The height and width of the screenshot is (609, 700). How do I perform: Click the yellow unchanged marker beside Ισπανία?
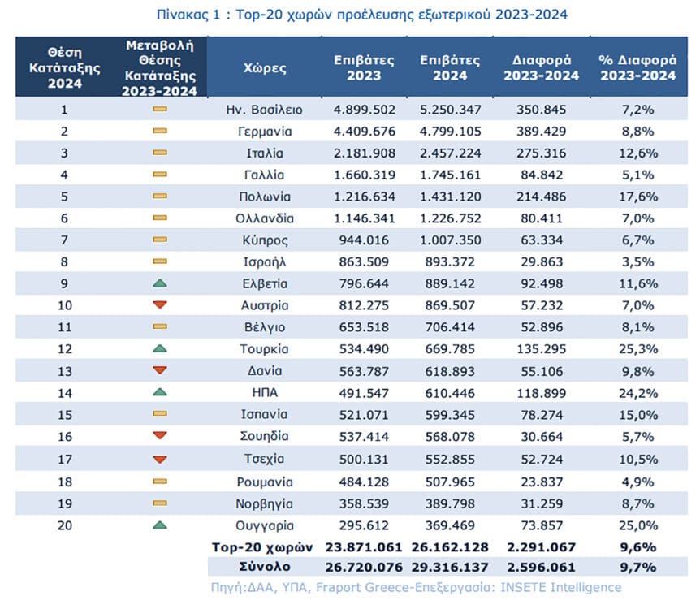tap(160, 414)
